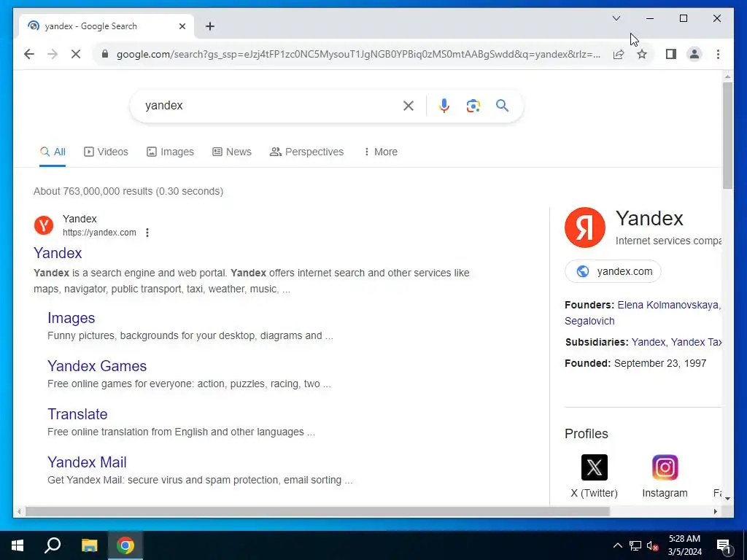This screenshot has height=560, width=747.
Task: Submit search using the magnifier icon
Action: pos(502,105)
